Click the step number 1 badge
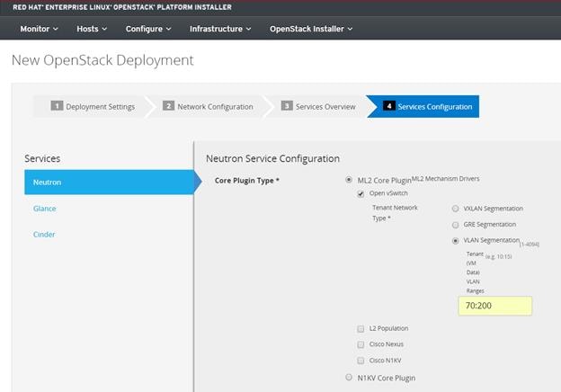This screenshot has width=561, height=392. [x=57, y=106]
